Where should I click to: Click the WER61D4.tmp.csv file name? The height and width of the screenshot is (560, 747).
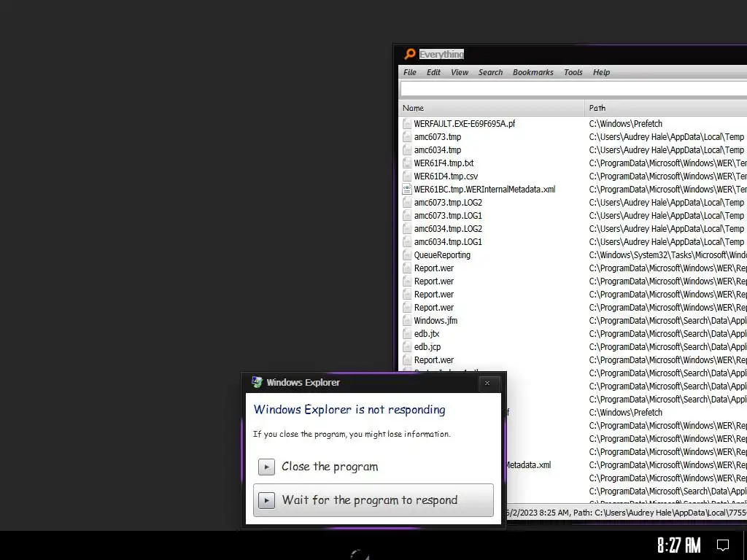(x=446, y=176)
